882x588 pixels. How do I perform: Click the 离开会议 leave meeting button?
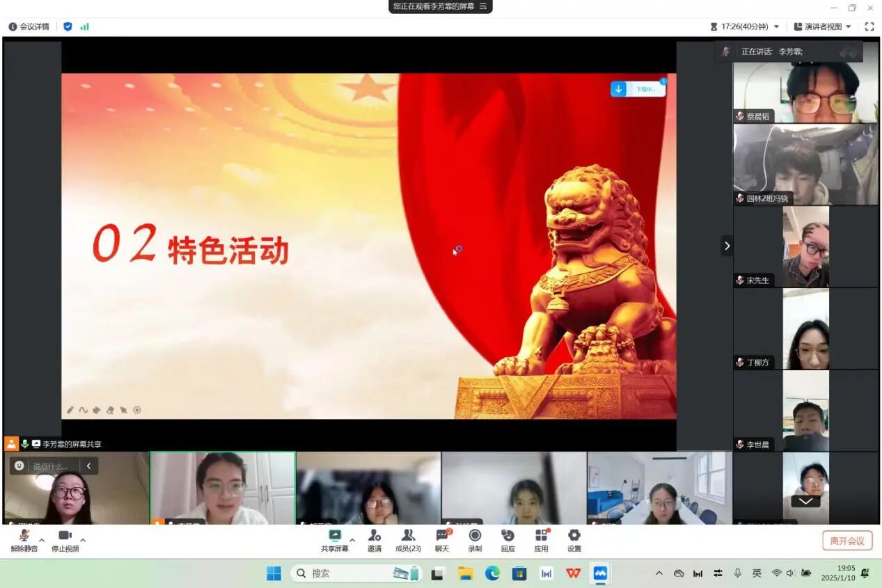coord(846,541)
